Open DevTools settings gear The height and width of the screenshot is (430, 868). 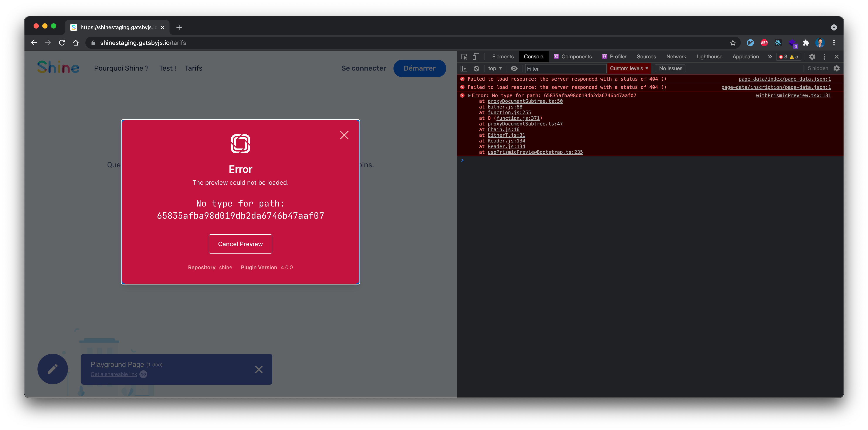(x=812, y=57)
